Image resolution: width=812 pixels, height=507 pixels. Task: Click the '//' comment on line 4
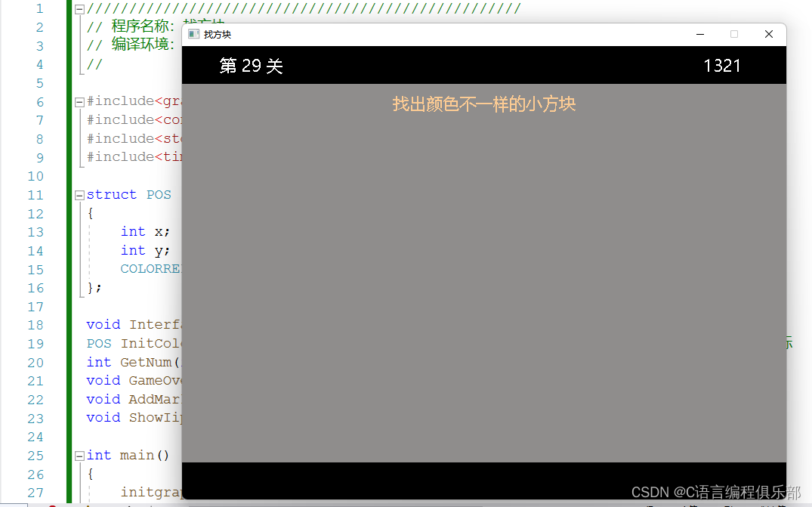pyautogui.click(x=94, y=64)
